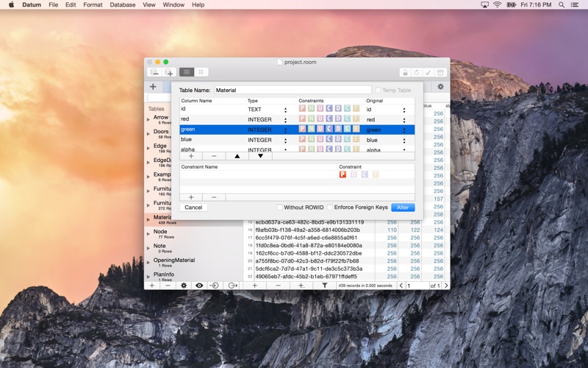Check the Temp Table checkbox
The height and width of the screenshot is (368, 588).
(x=378, y=90)
